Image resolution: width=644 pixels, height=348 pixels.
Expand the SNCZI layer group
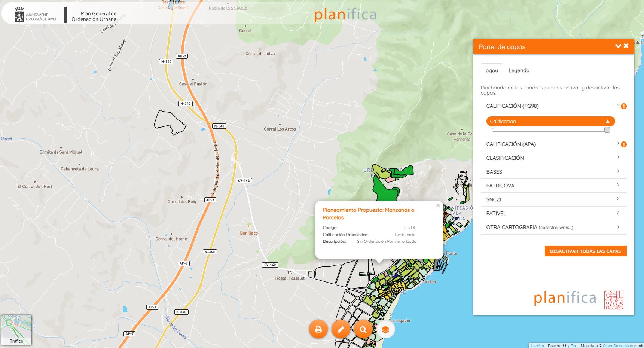click(x=554, y=199)
